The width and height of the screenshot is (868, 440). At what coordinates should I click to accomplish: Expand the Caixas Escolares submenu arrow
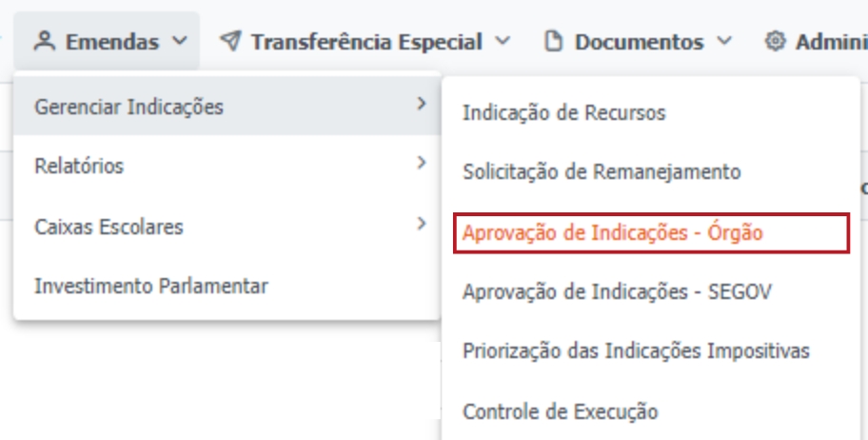(422, 224)
